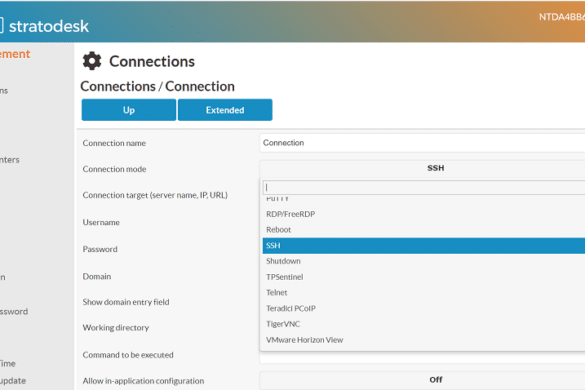Select Reboot from the mode list
The height and width of the screenshot is (390, 585).
tap(423, 230)
